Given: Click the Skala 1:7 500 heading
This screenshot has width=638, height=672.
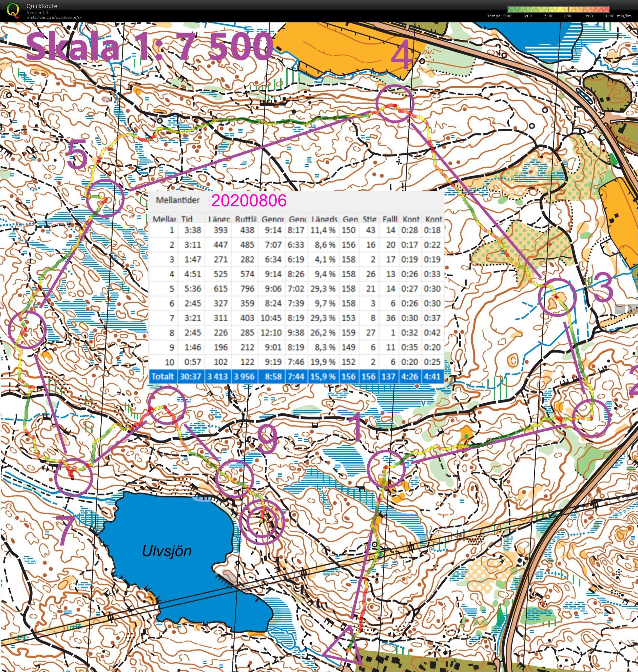Looking at the screenshot, I should (x=150, y=48).
